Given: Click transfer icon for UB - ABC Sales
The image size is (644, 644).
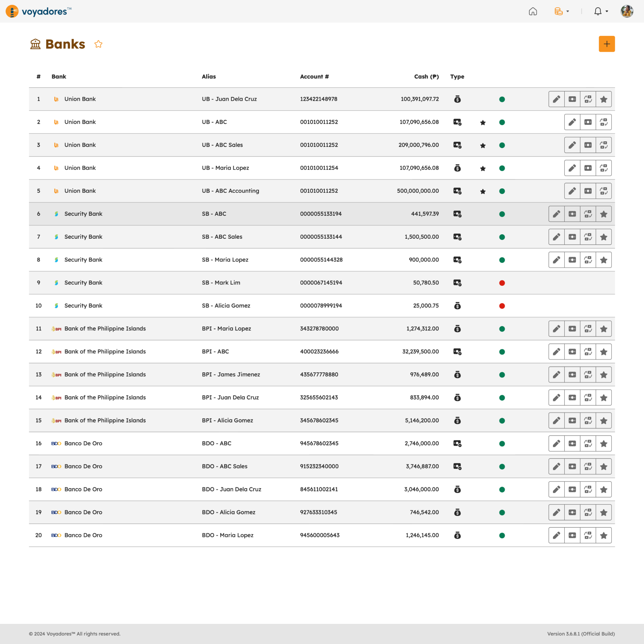Looking at the screenshot, I should coord(603,145).
